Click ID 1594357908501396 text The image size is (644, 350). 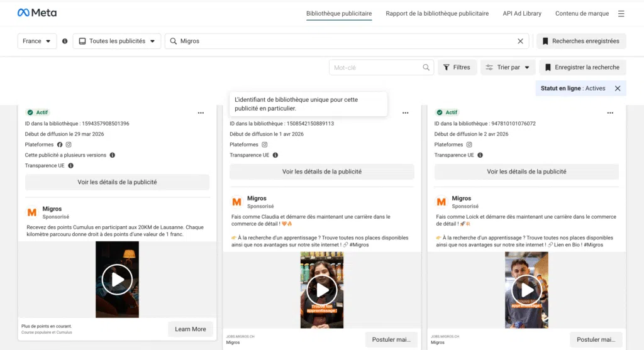(77, 124)
